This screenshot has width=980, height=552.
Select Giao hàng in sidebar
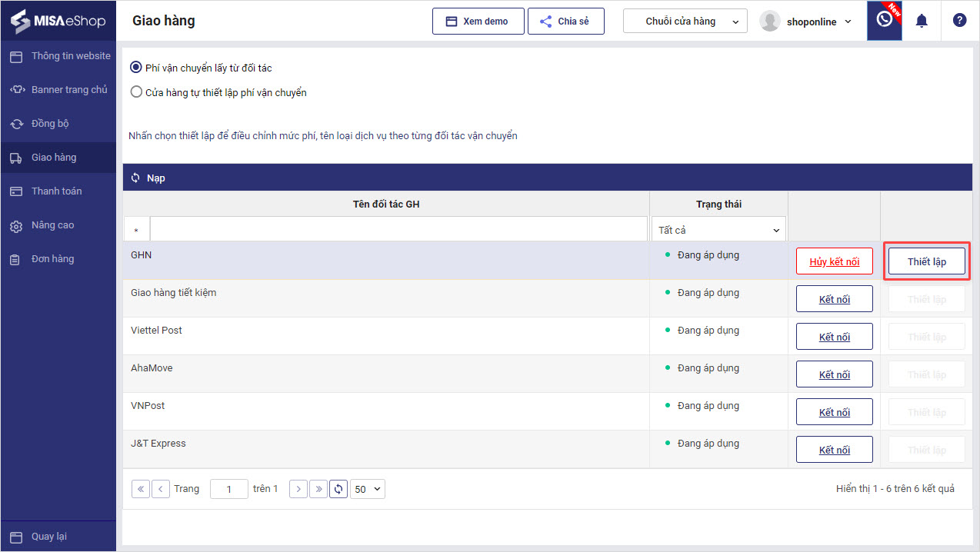click(x=58, y=158)
